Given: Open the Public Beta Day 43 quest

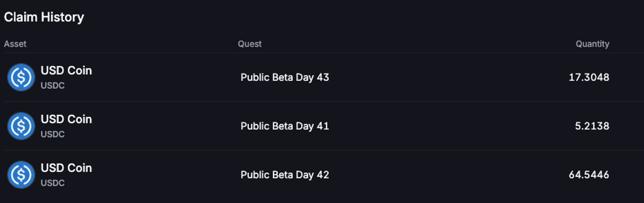Looking at the screenshot, I should point(285,77).
